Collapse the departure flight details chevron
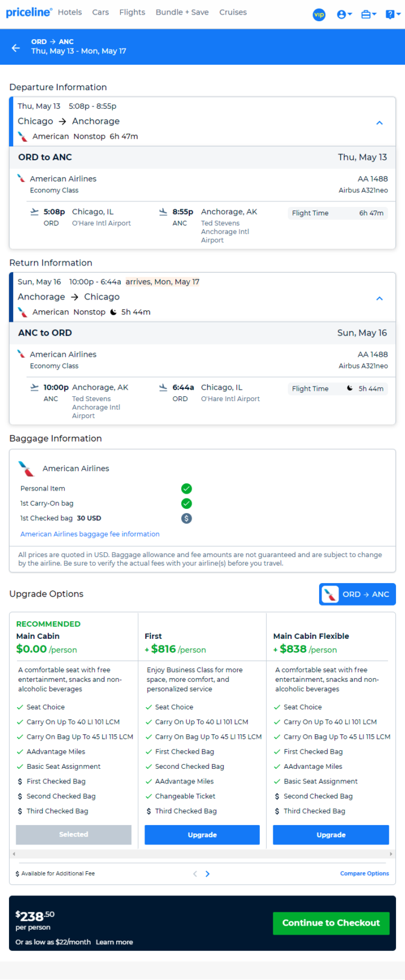Screen dimensions: 405x980 pos(380,123)
